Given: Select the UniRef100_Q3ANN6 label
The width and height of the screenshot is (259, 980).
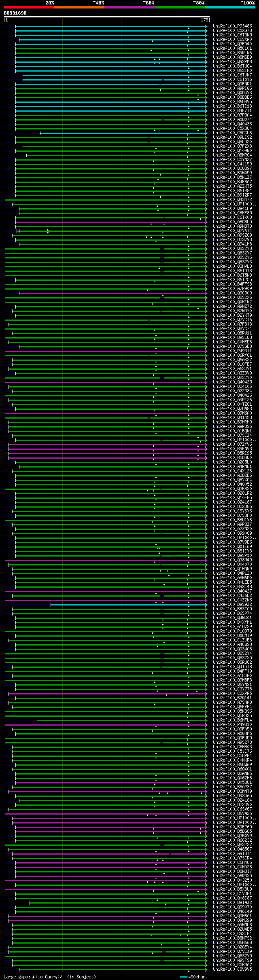Looking at the screenshot, I should (x=232, y=774).
